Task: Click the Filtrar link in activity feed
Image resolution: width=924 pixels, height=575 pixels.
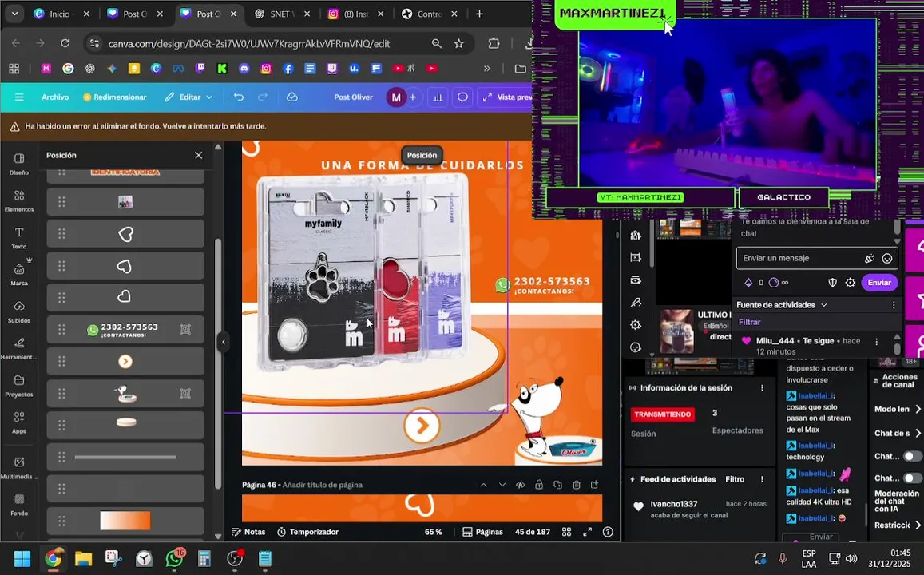Action: pyautogui.click(x=750, y=323)
